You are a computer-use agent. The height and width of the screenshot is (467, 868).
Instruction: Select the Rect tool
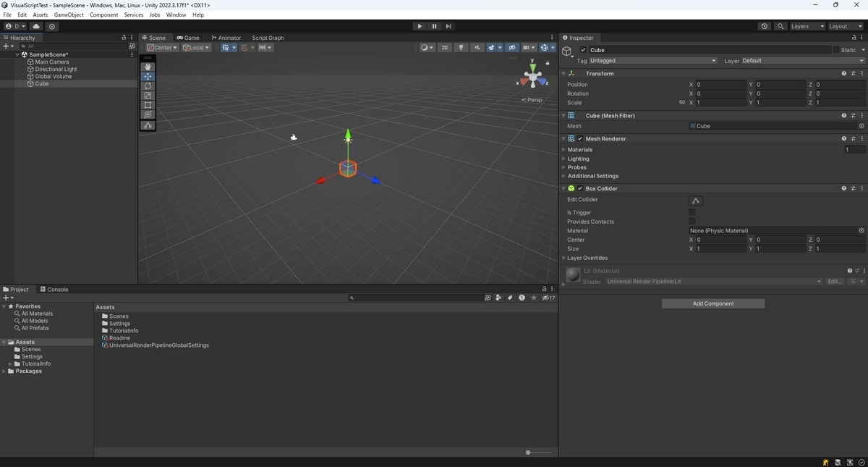point(148,105)
